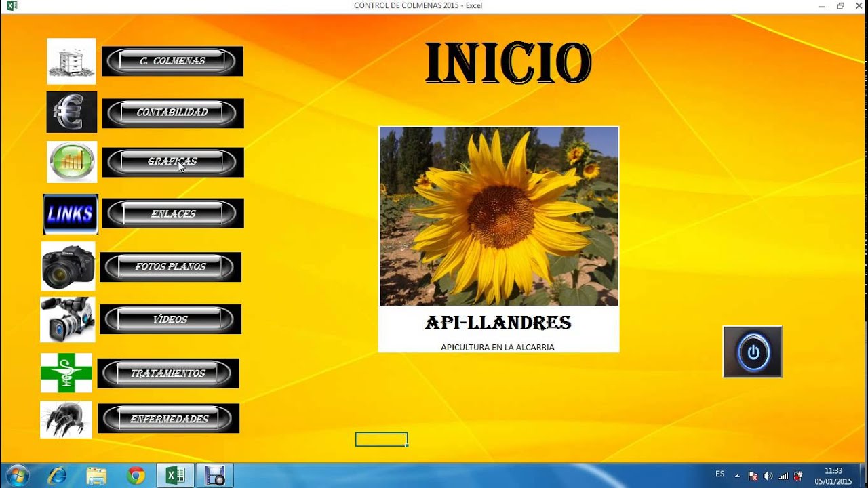Minimize the Excel window
Viewport: 868px width, 488px height.
pos(822,6)
